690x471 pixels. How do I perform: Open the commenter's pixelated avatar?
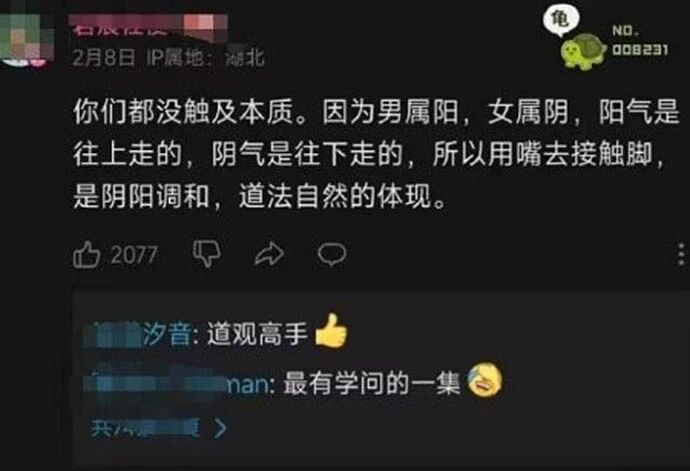point(25,40)
